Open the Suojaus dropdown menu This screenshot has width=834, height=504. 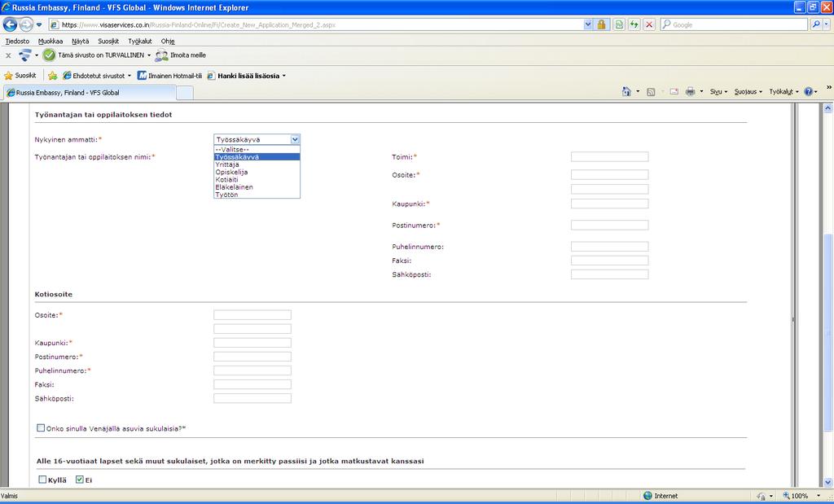pos(748,92)
